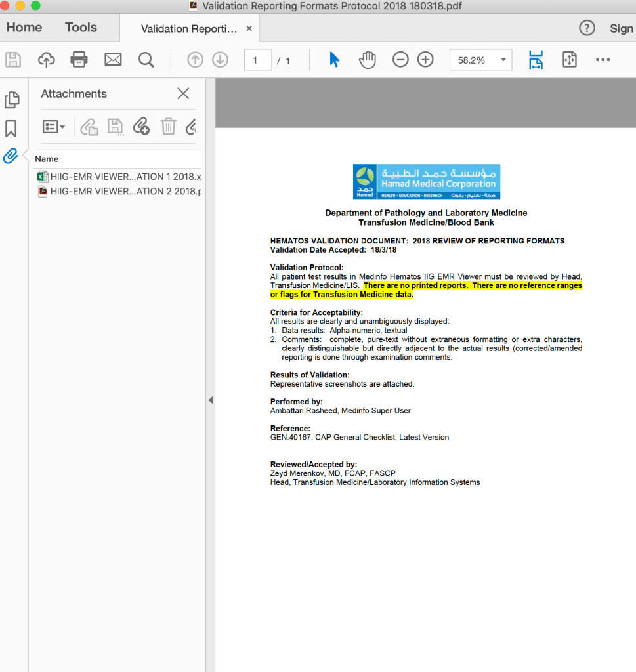Select the HIIG-EMR VIEWER Excel attachment

pos(118,177)
